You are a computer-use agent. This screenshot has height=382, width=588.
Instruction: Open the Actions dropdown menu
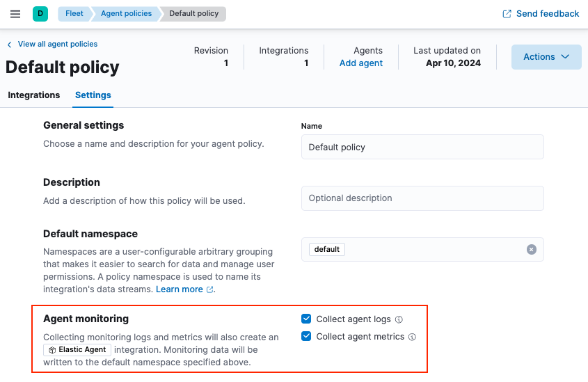coord(546,57)
